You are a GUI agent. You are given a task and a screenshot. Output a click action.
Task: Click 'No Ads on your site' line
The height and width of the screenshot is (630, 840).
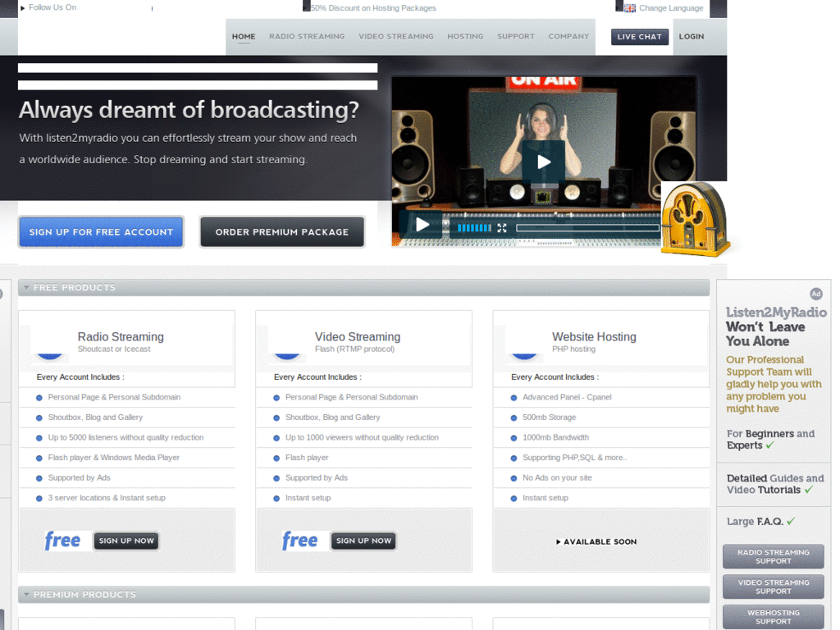[557, 477]
